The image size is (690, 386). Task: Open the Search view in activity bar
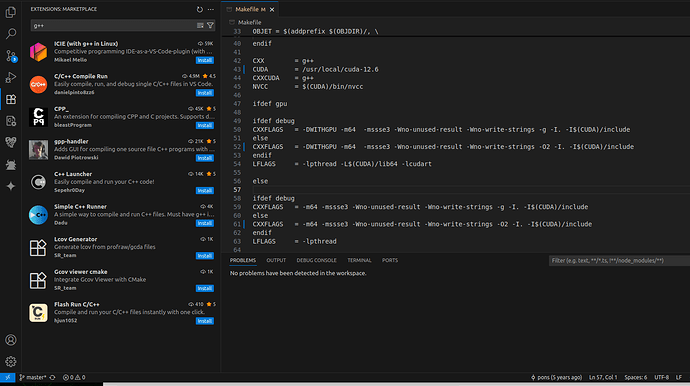[11, 34]
